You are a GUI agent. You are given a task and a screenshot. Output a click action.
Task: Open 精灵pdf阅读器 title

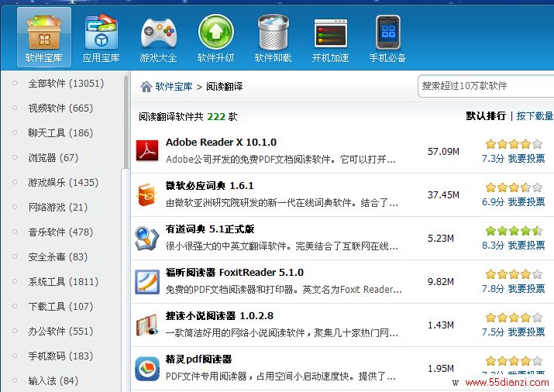click(x=198, y=359)
